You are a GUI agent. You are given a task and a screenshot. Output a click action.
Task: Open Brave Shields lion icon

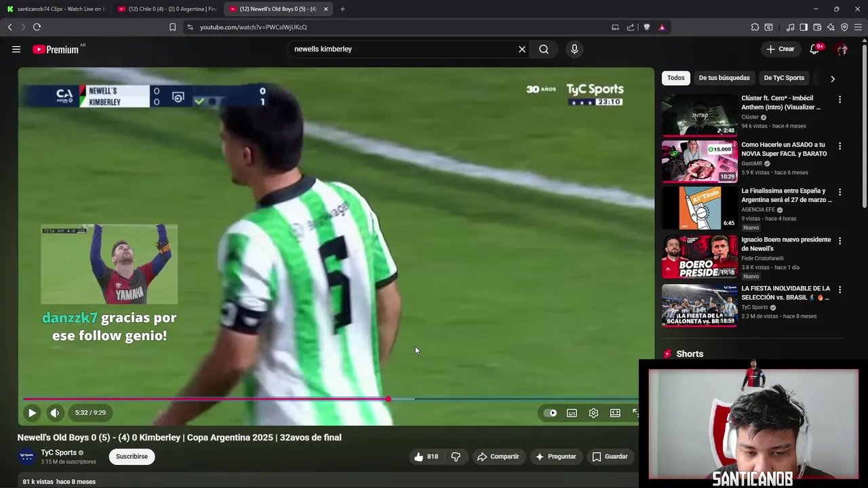pos(646,27)
